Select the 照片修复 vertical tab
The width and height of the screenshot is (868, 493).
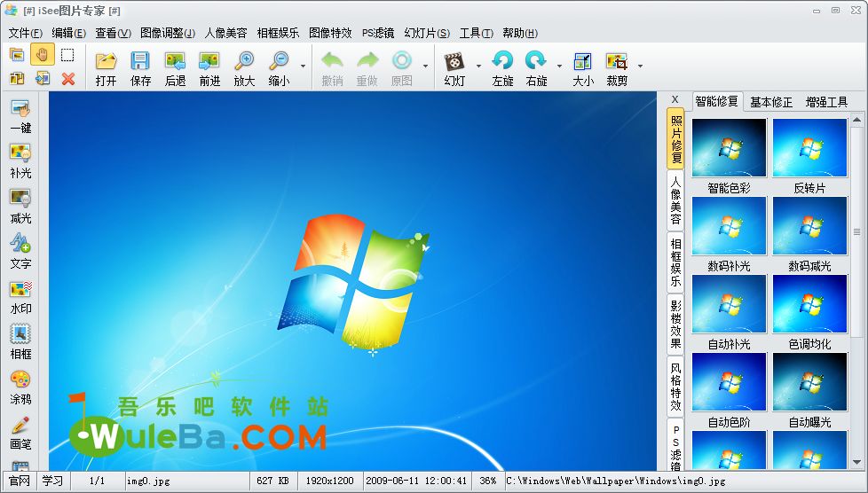click(x=676, y=139)
